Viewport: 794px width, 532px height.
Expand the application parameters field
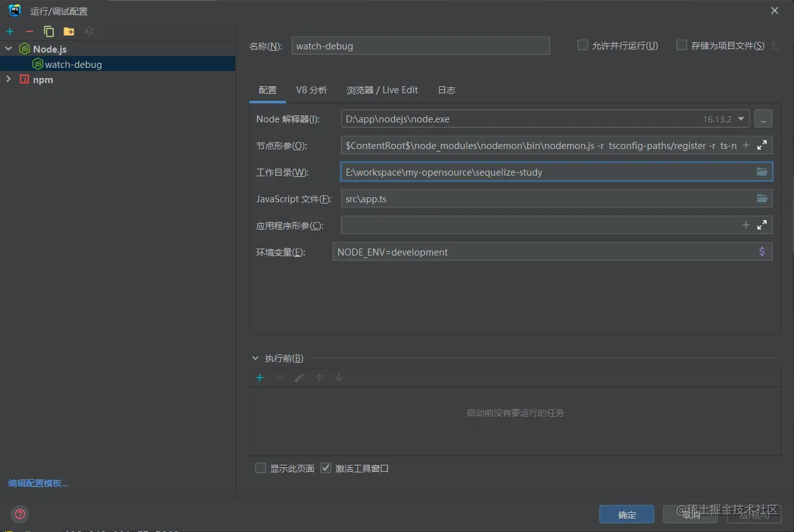762,225
